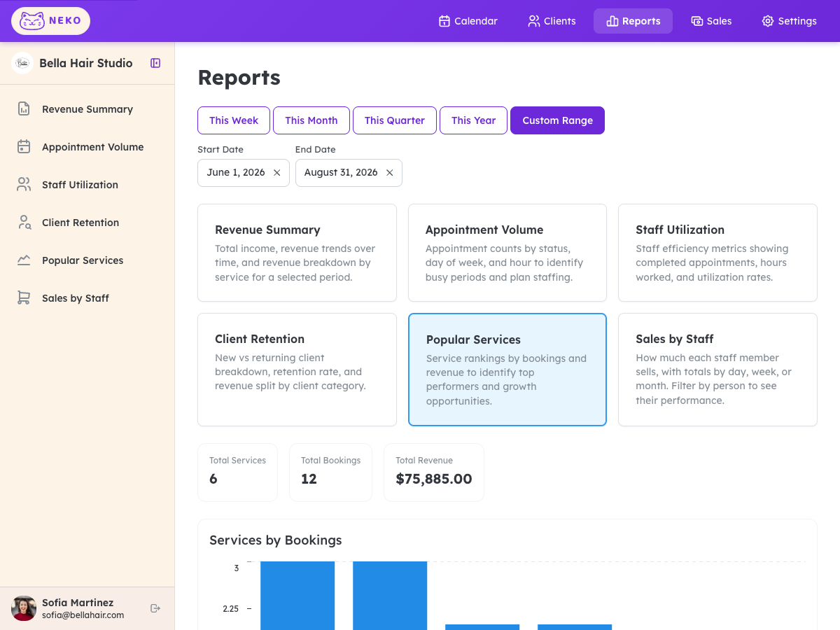Click the Reports page heading
Viewport: 840px width, 630px height.
click(x=239, y=78)
